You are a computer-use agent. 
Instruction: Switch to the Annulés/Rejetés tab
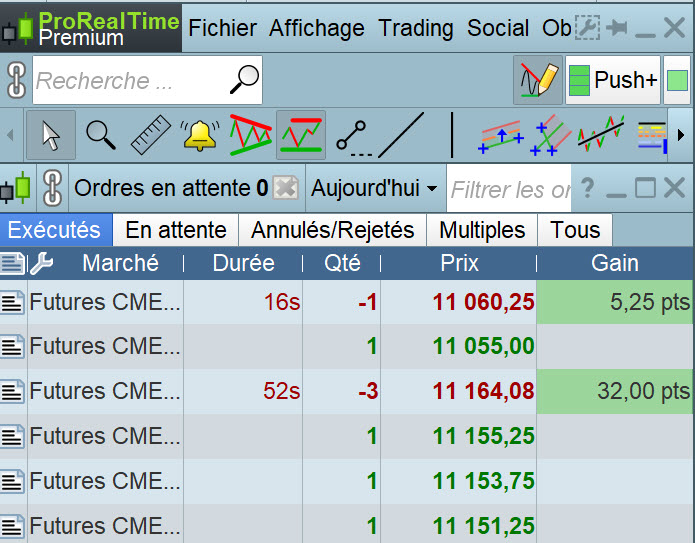click(x=332, y=230)
